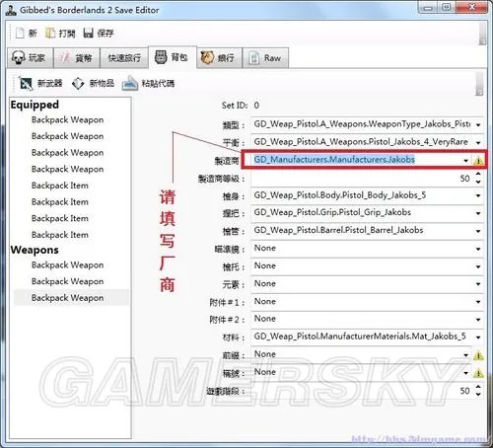Expand the Mat_Jakobs_5 material dropdown
The width and height of the screenshot is (493, 448).
point(478,337)
